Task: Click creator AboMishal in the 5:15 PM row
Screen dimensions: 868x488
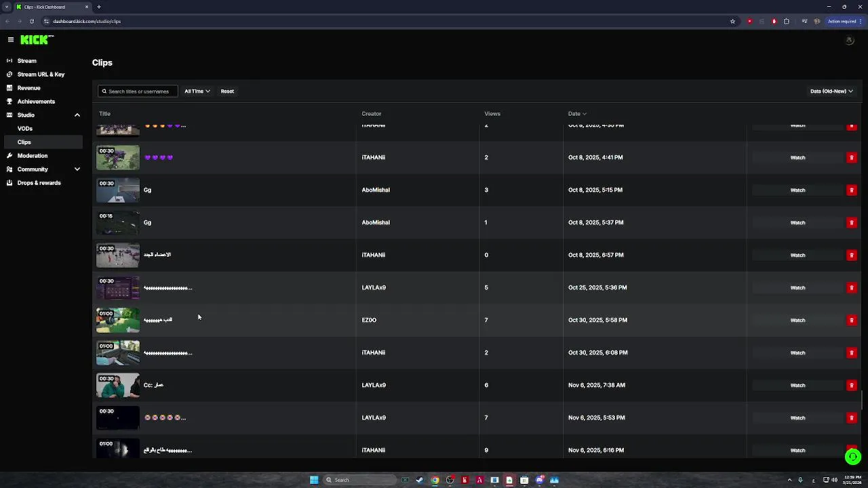Action: click(x=376, y=190)
